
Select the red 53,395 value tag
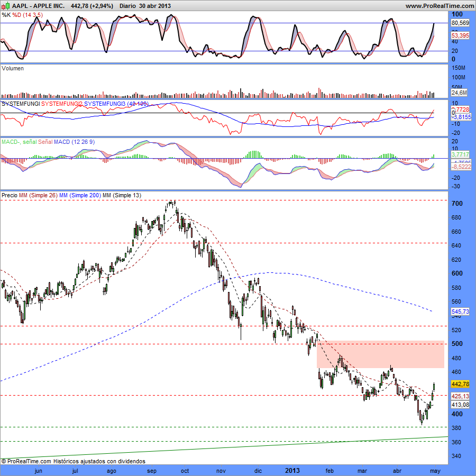pos(460,35)
